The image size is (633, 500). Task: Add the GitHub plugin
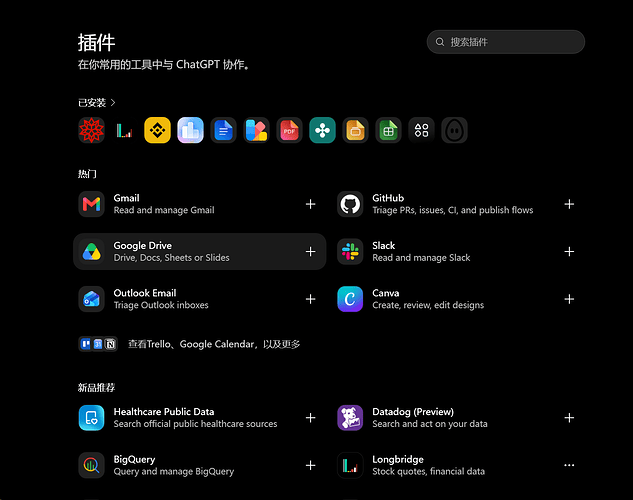click(569, 204)
